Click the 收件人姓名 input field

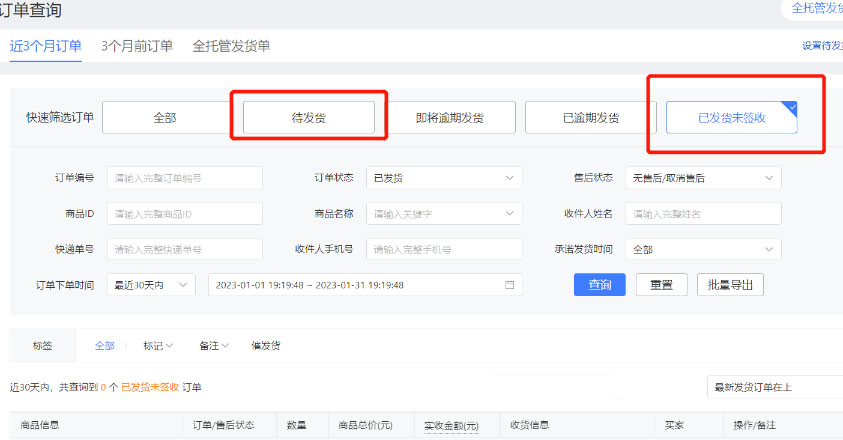click(703, 214)
